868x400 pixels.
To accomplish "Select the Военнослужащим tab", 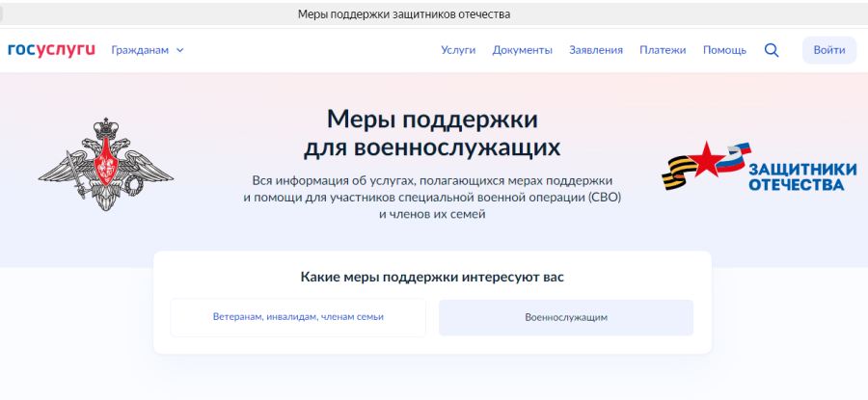I will 566,318.
